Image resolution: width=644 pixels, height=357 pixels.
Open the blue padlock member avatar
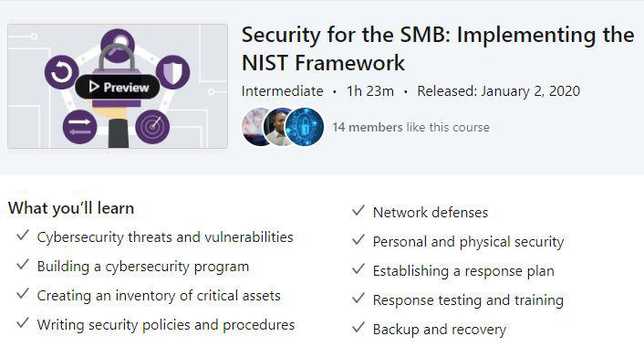(x=305, y=127)
